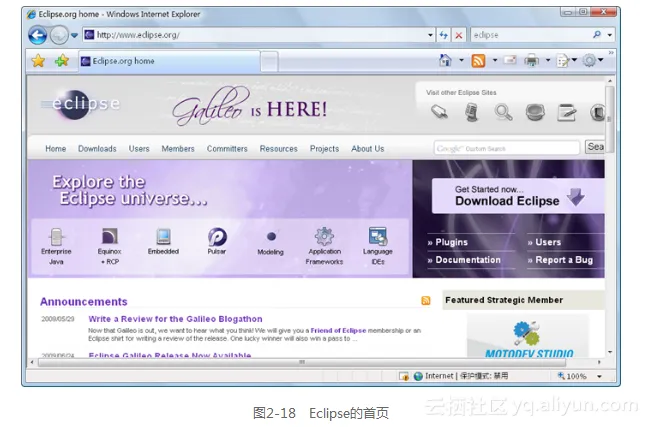
Task: Open the Friend of Eclipse link
Action: (338, 331)
